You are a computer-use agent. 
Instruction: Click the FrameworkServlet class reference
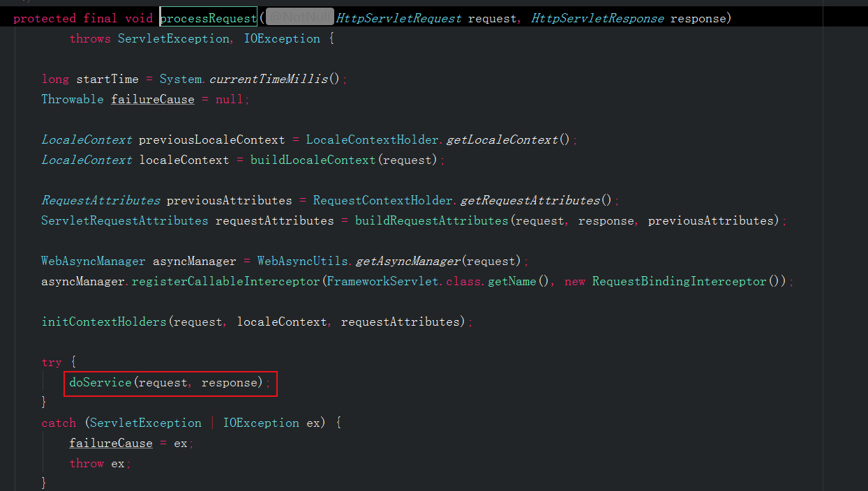[382, 281]
